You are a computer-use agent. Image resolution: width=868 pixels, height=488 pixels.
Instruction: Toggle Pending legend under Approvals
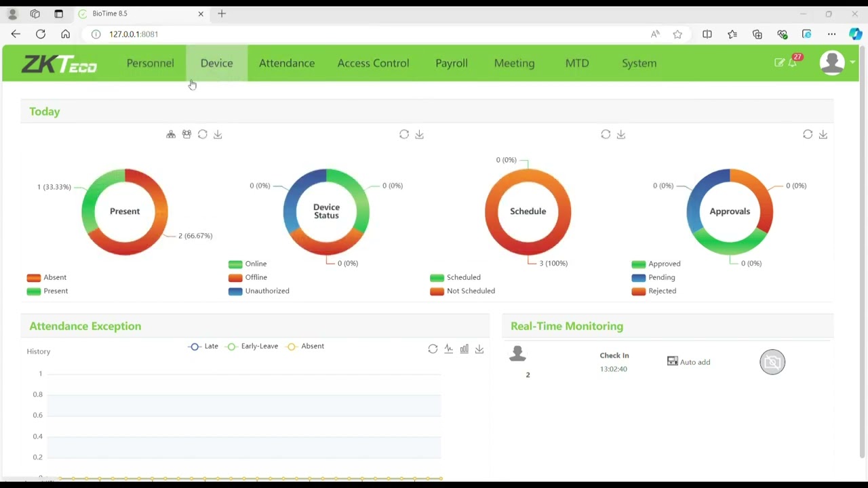pyautogui.click(x=653, y=277)
